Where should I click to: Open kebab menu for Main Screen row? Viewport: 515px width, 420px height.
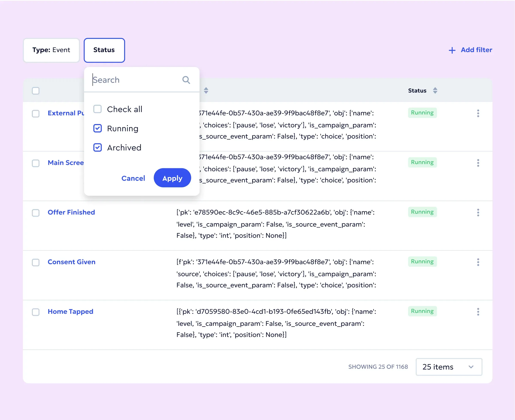click(x=478, y=163)
